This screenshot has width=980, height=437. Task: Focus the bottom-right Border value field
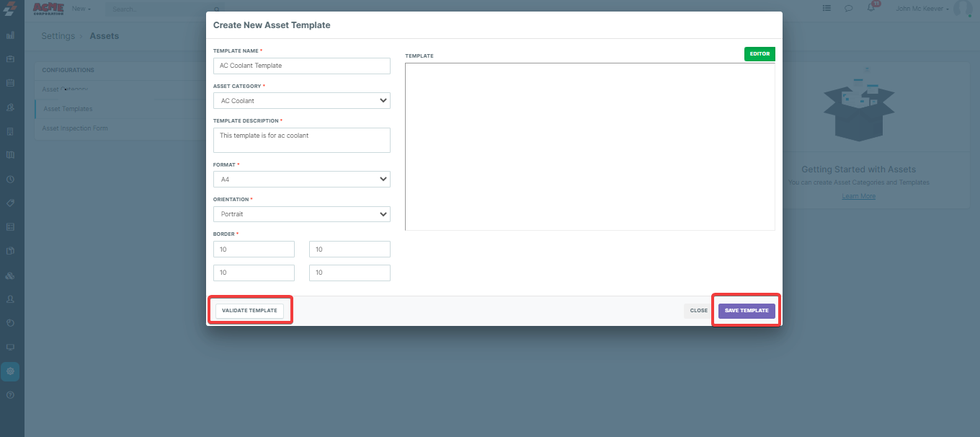click(349, 273)
